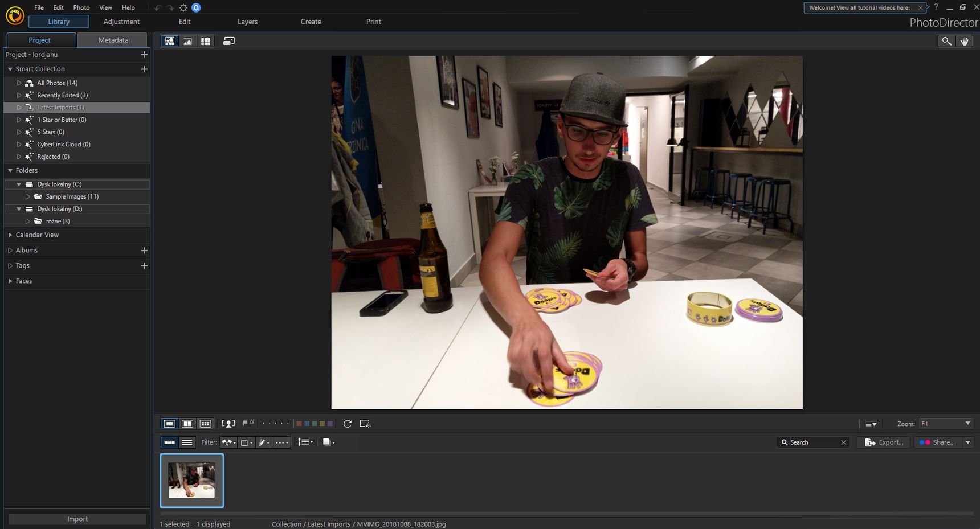Select the photo thumbnail in filmstrip
Image resolution: width=980 pixels, height=529 pixels.
pyautogui.click(x=192, y=481)
